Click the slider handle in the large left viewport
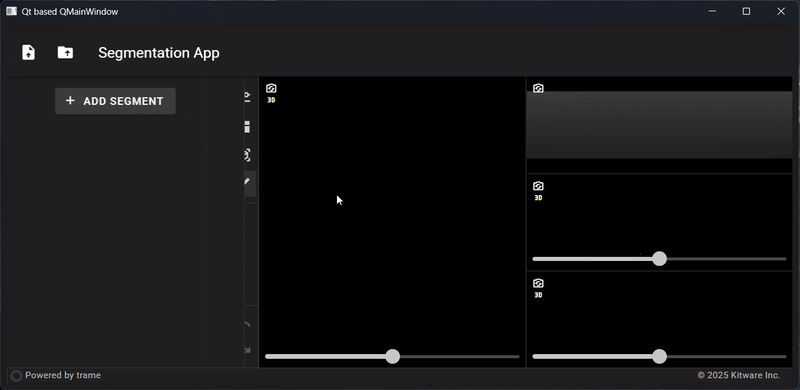Viewport: 800px width, 390px height. pos(392,356)
